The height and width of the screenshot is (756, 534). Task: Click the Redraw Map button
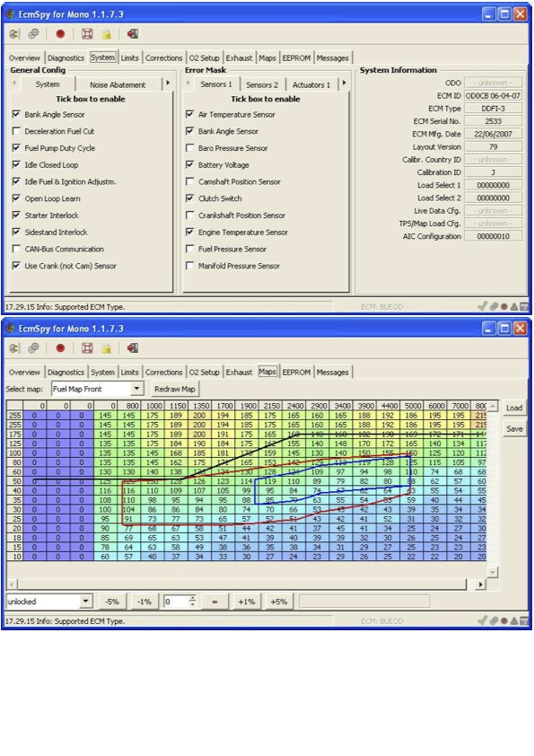pos(174,389)
